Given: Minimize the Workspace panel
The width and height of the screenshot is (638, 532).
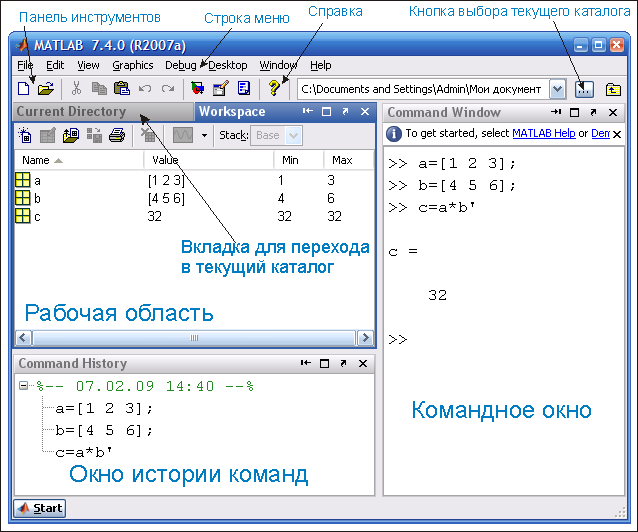Looking at the screenshot, I should click(x=308, y=111).
